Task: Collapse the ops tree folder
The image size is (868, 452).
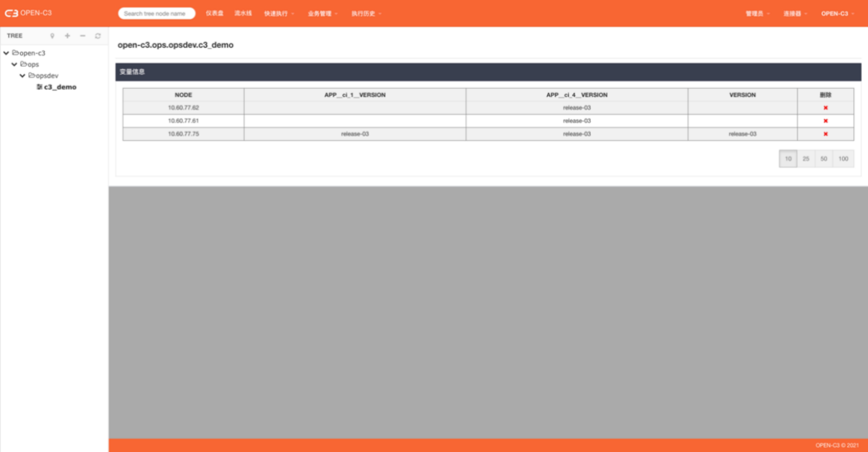Action: click(x=14, y=64)
